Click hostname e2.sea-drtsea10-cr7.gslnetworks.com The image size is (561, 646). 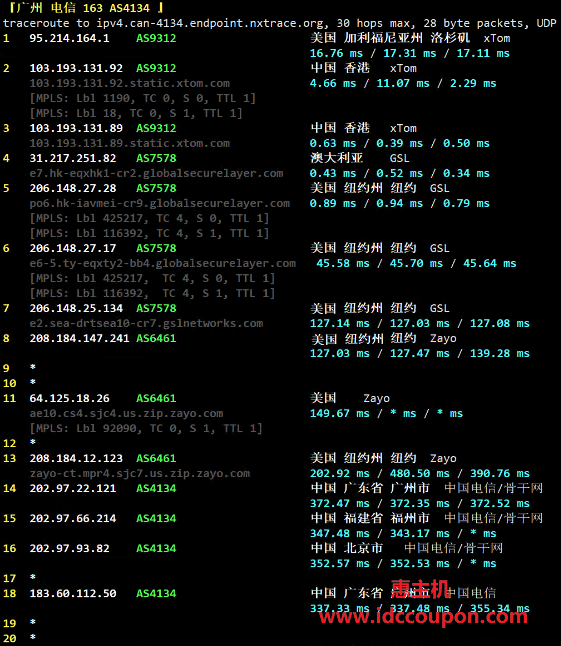[x=146, y=323]
